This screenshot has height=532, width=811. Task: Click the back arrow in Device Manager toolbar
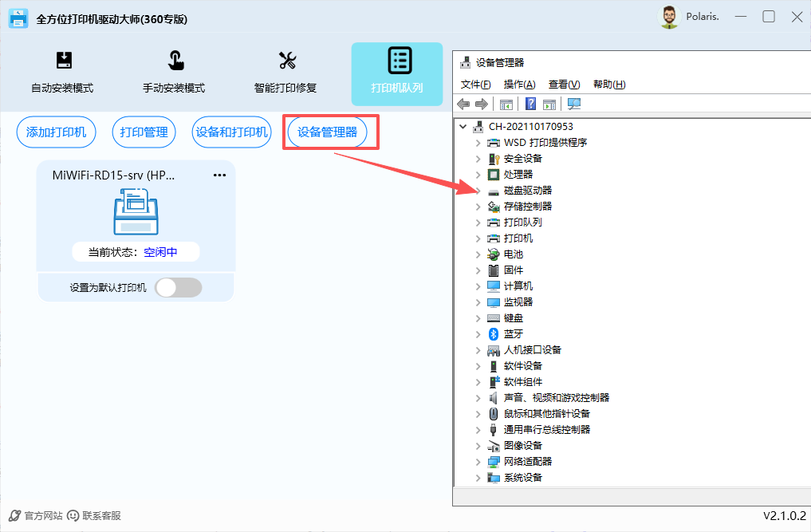[x=463, y=104]
